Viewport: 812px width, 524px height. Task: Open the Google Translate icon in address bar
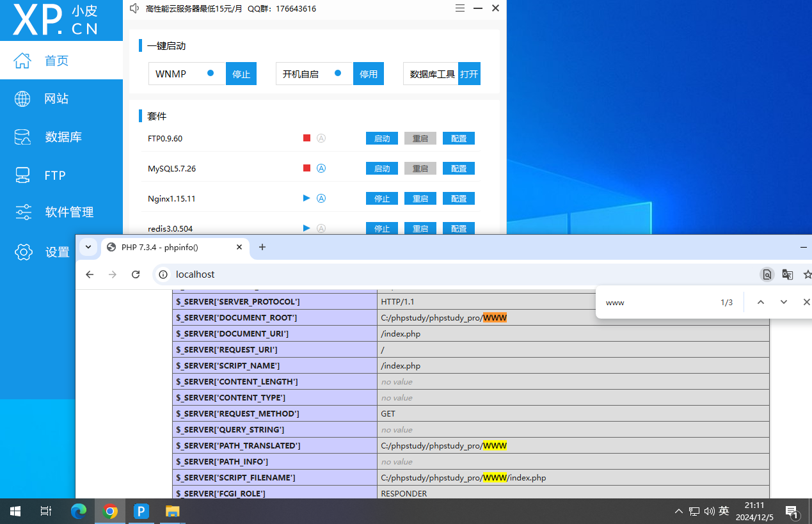click(788, 274)
